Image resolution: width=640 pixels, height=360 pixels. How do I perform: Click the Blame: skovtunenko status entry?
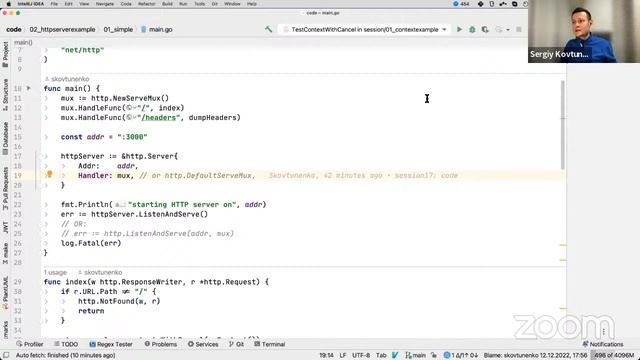[x=535, y=355]
